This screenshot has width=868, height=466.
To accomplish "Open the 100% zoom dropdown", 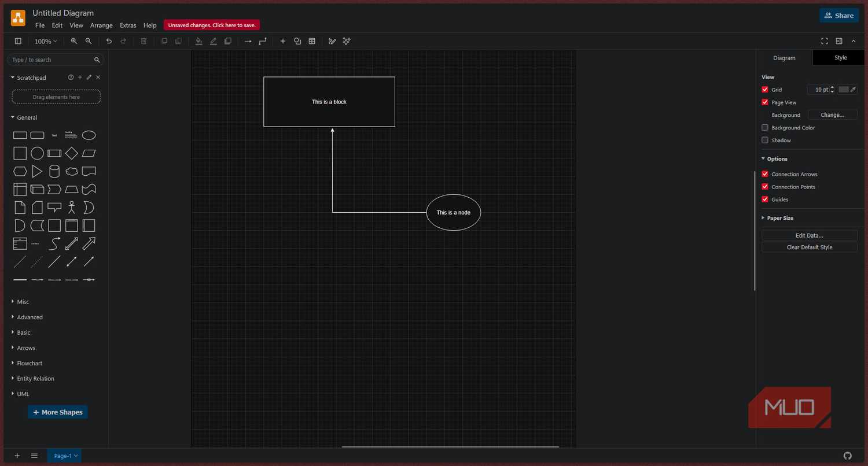I will 46,41.
